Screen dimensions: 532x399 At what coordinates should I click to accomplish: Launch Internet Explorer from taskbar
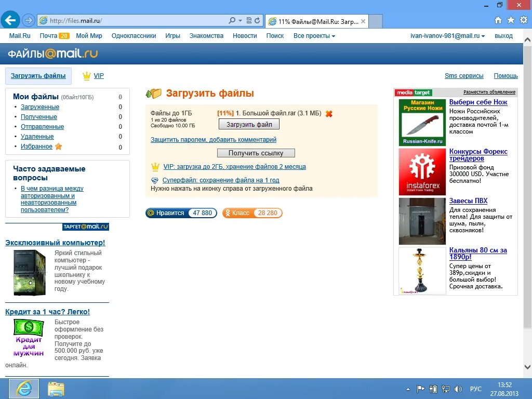[24, 389]
